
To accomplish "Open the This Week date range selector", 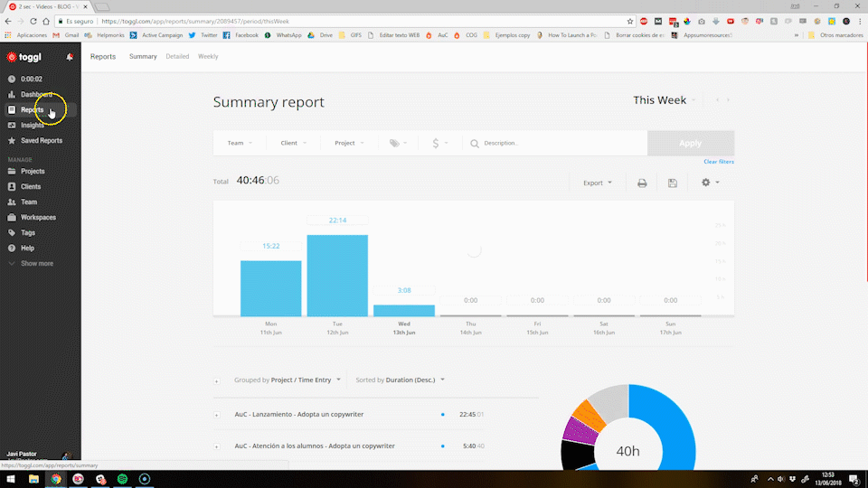I will coord(665,100).
